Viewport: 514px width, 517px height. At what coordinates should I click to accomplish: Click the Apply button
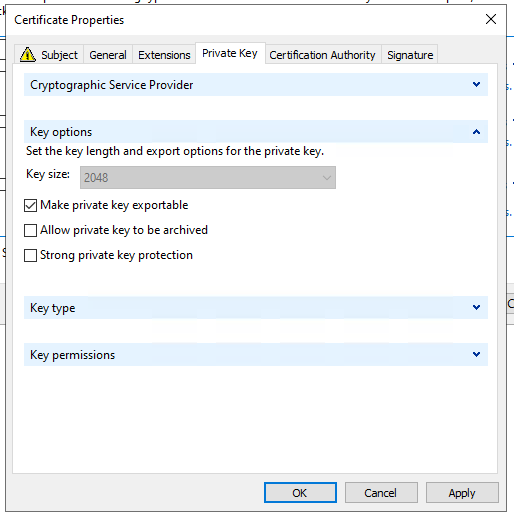click(x=462, y=492)
